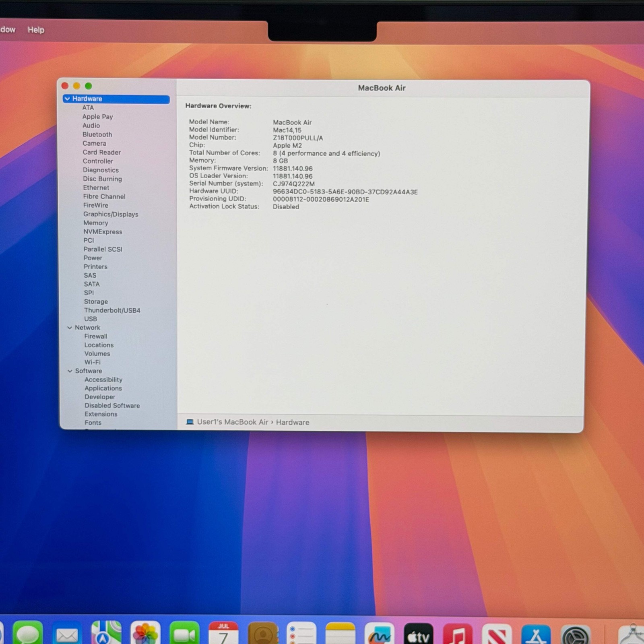
Task: Select Parallel SCSI in the sidebar
Action: click(103, 249)
